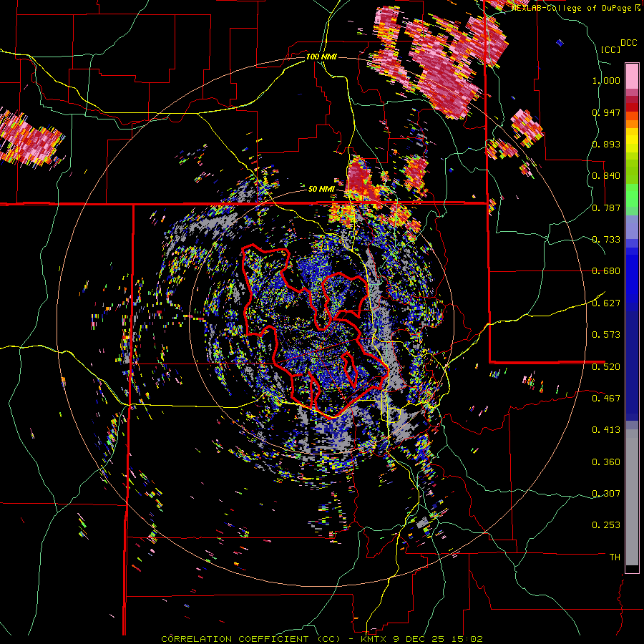This screenshot has height=644, width=644.
Task: Click the 0.253 scale label
Action: 606,525
